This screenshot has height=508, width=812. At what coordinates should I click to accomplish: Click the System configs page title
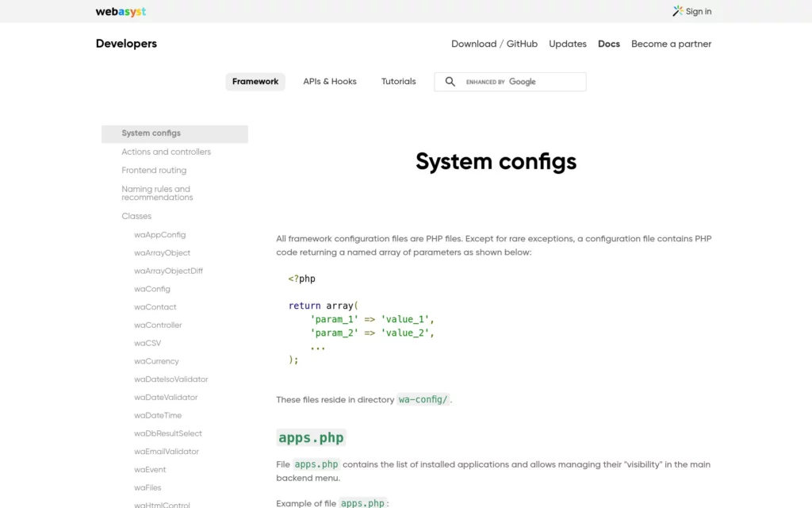coord(496,162)
